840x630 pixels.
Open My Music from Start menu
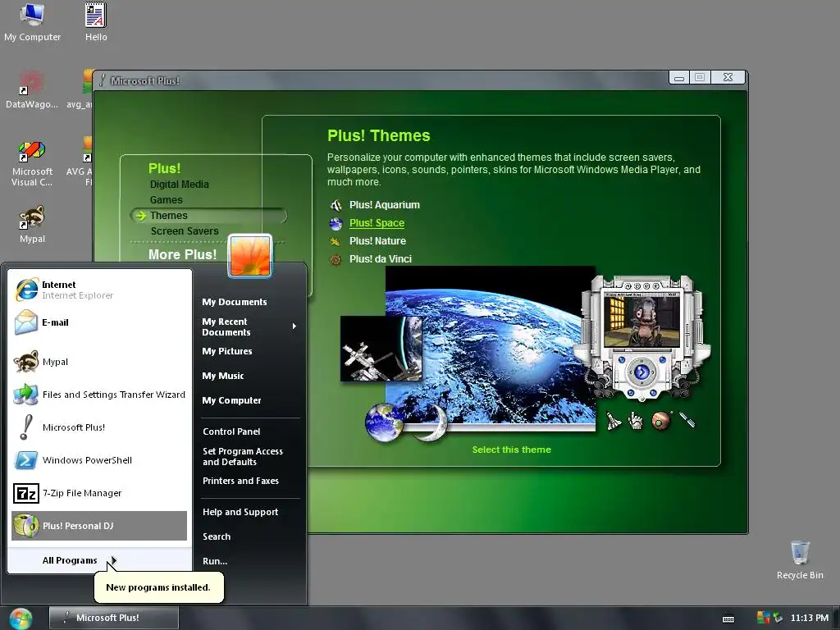click(x=223, y=376)
